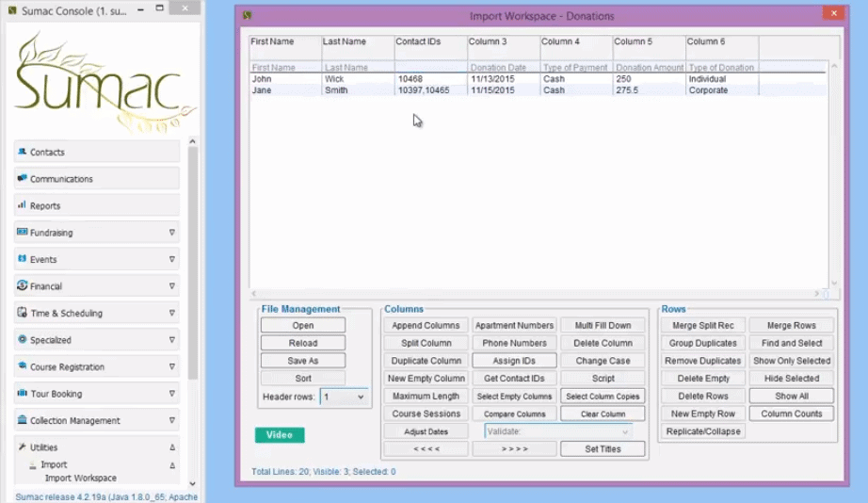Expand the Tour Booking arrow

point(171,394)
